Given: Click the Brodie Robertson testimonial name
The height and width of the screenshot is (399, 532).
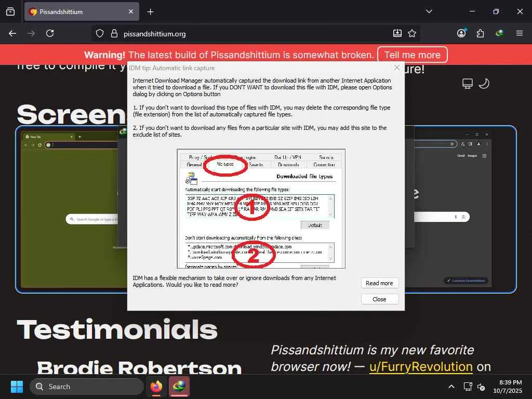Looking at the screenshot, I should (139, 367).
